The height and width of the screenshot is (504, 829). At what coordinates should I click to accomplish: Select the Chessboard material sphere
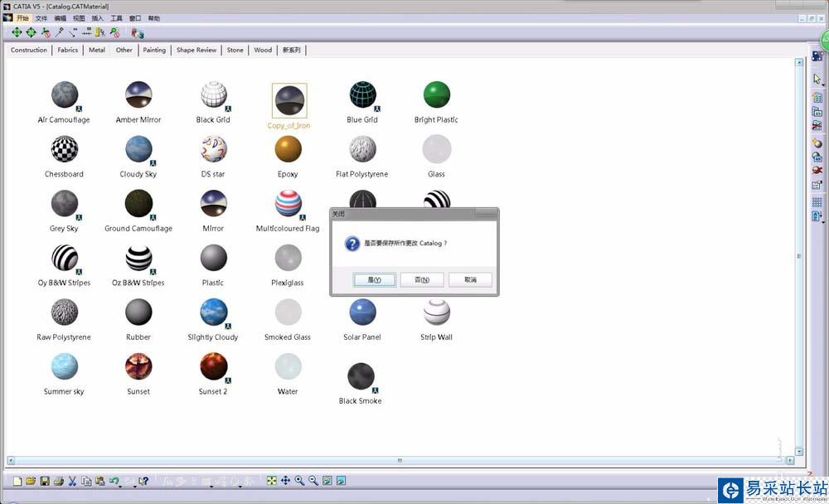coord(65,149)
